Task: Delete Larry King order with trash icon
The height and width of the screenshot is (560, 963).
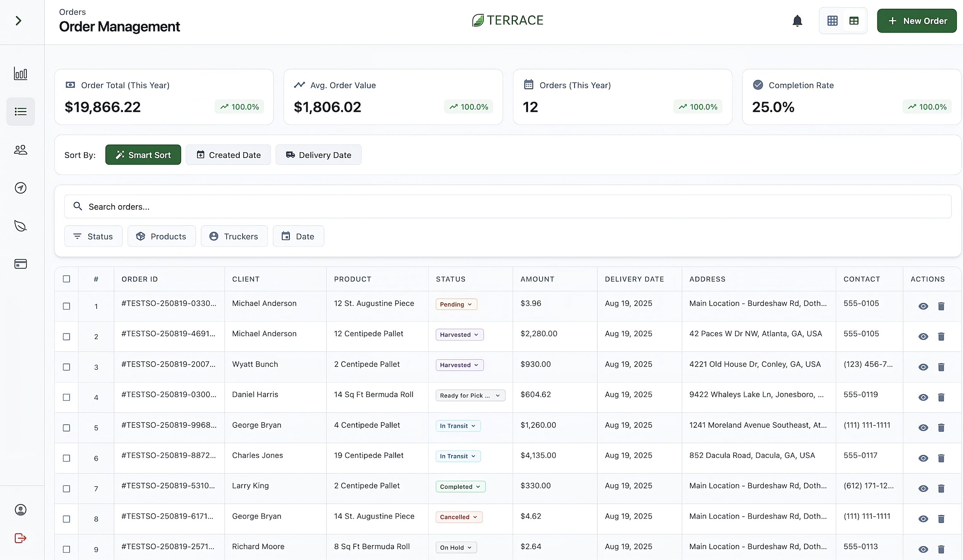Action: (941, 488)
